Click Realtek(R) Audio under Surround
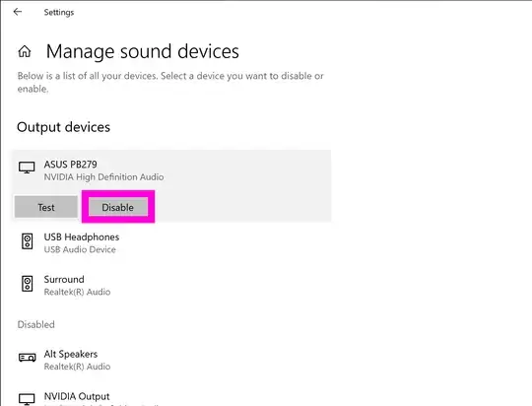 point(77,292)
